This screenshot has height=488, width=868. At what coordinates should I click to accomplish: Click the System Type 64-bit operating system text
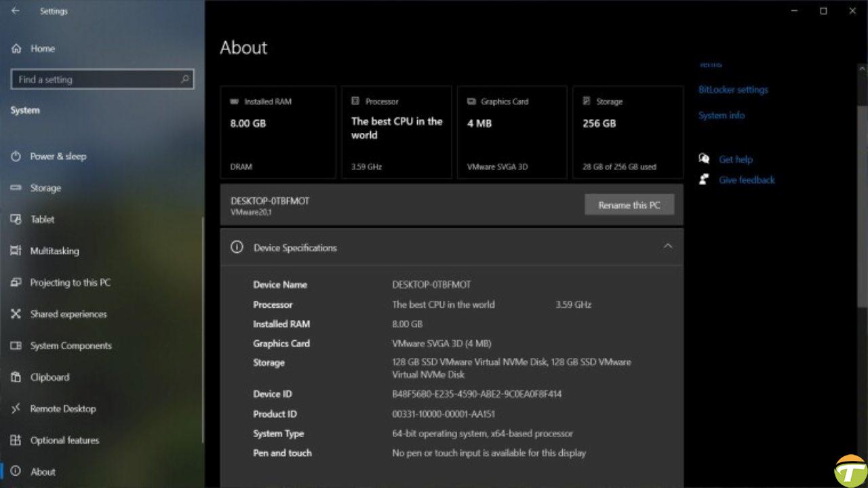point(483,434)
